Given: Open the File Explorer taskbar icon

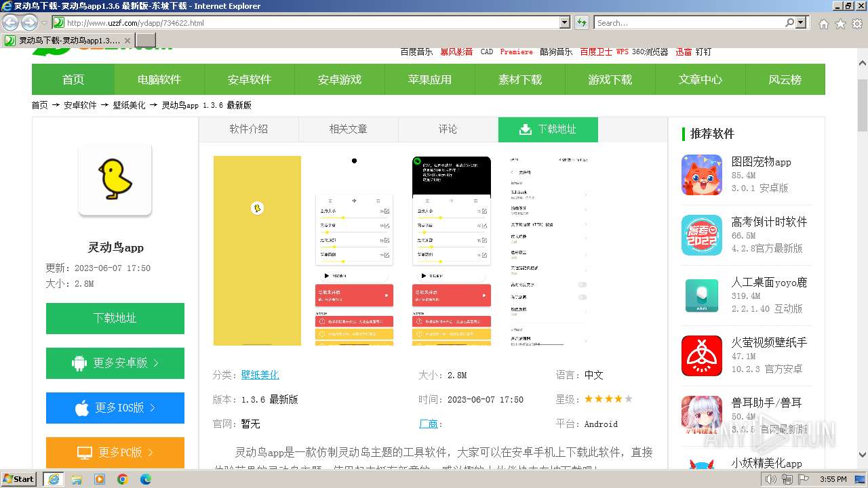Looking at the screenshot, I should [77, 479].
